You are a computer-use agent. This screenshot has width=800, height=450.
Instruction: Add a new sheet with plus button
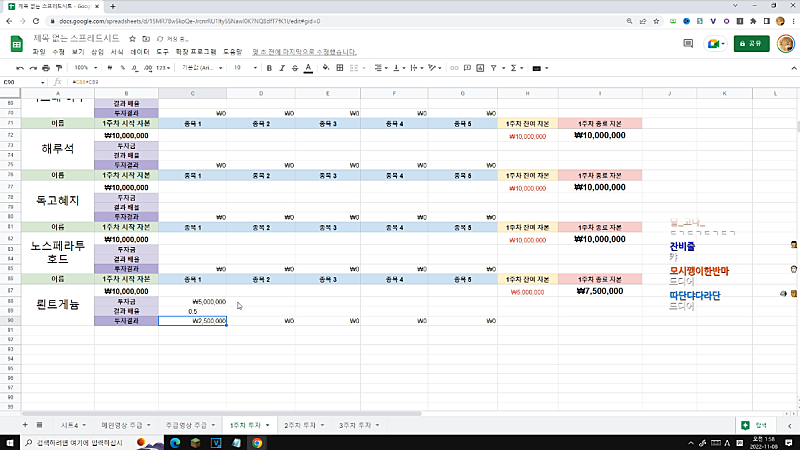pyautogui.click(x=24, y=425)
